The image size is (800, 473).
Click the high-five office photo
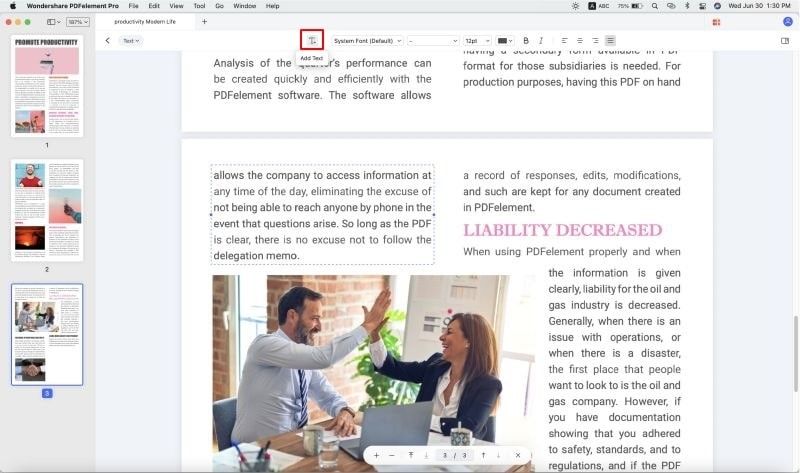click(x=373, y=373)
